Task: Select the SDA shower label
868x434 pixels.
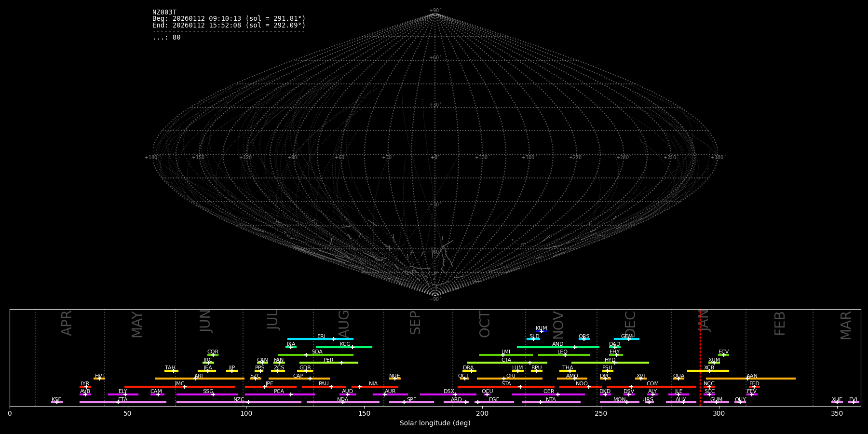Action: (x=317, y=352)
